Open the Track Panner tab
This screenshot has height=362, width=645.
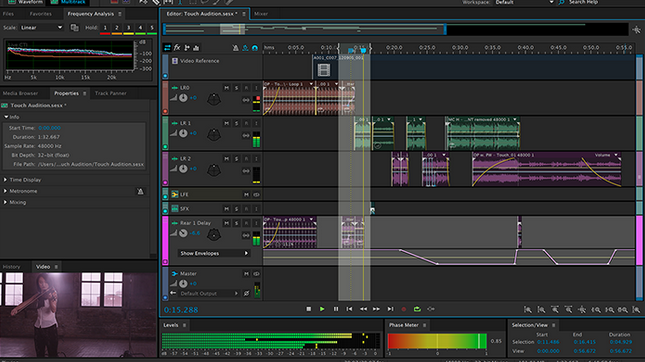[x=111, y=93]
